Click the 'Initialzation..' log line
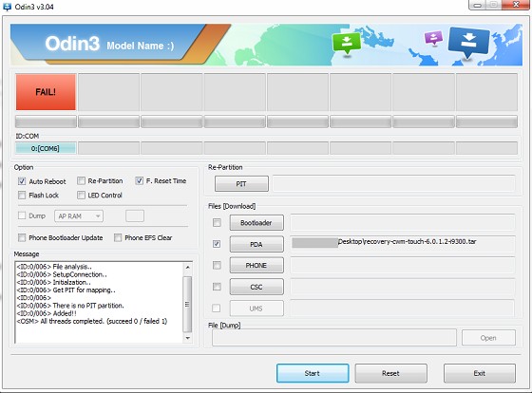 (53, 282)
